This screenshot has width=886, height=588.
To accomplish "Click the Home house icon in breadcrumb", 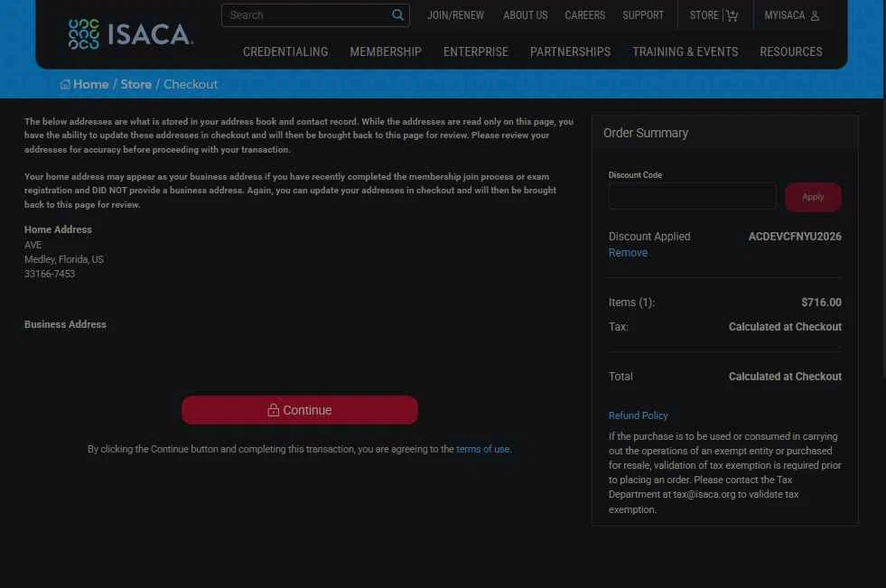I will [x=65, y=84].
